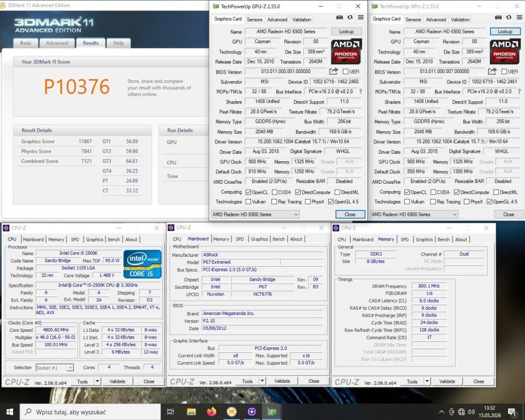This screenshot has width=525, height=420.
Task: Open the notification center icon
Action: pyautogui.click(x=512, y=412)
